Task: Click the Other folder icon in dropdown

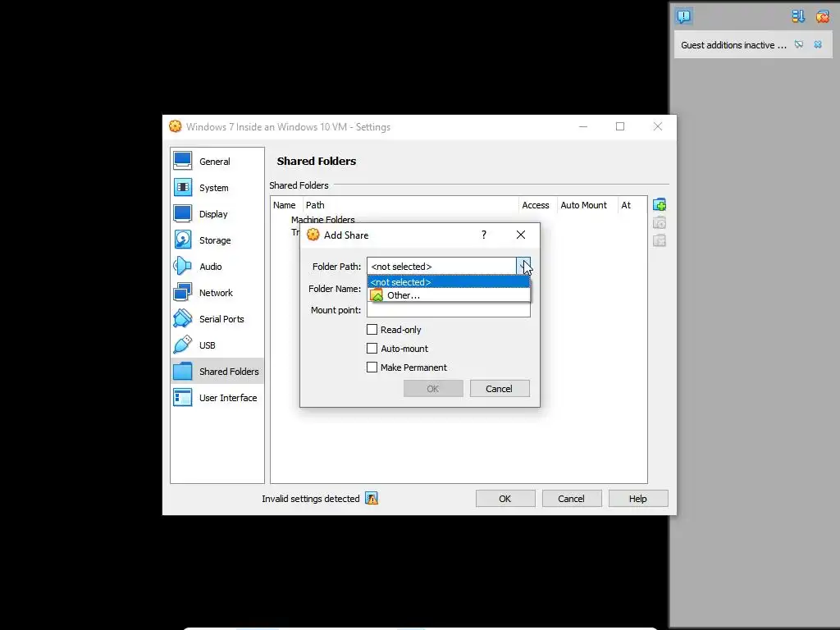Action: coord(377,295)
